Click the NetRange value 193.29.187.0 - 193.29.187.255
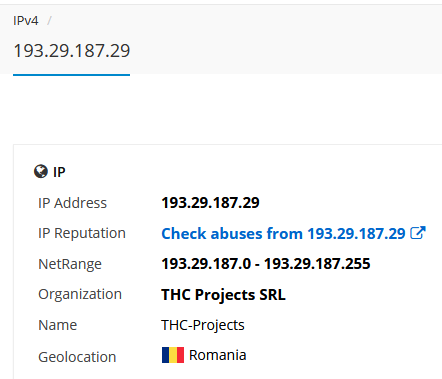The height and width of the screenshot is (379, 442). 266,264
